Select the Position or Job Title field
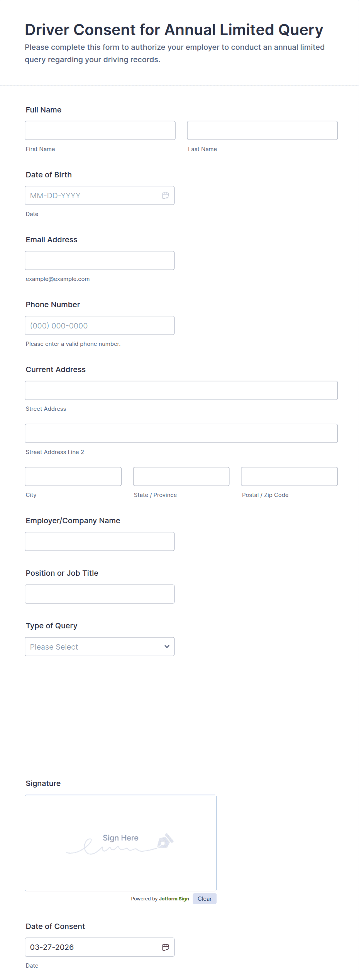Image resolution: width=359 pixels, height=980 pixels. tap(100, 594)
